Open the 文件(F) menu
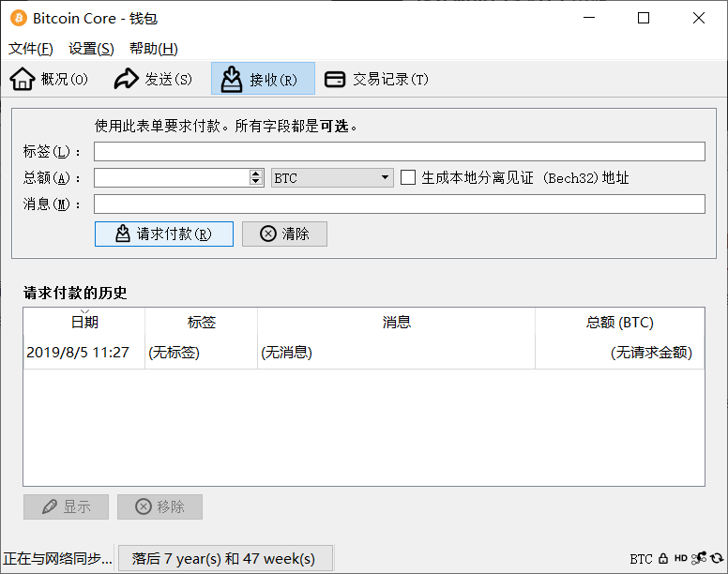This screenshot has width=728, height=574. click(x=31, y=48)
